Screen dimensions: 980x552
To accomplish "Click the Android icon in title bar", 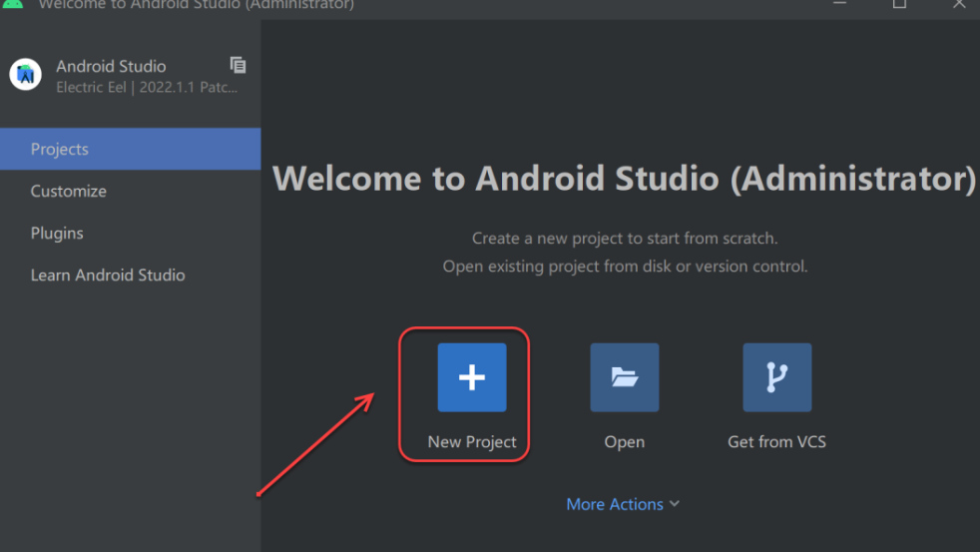I will pyautogui.click(x=13, y=4).
